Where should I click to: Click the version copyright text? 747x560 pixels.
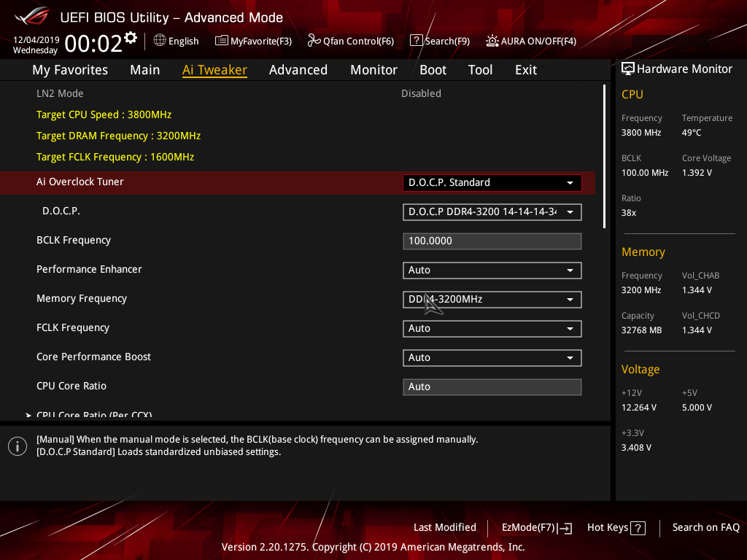point(373,547)
